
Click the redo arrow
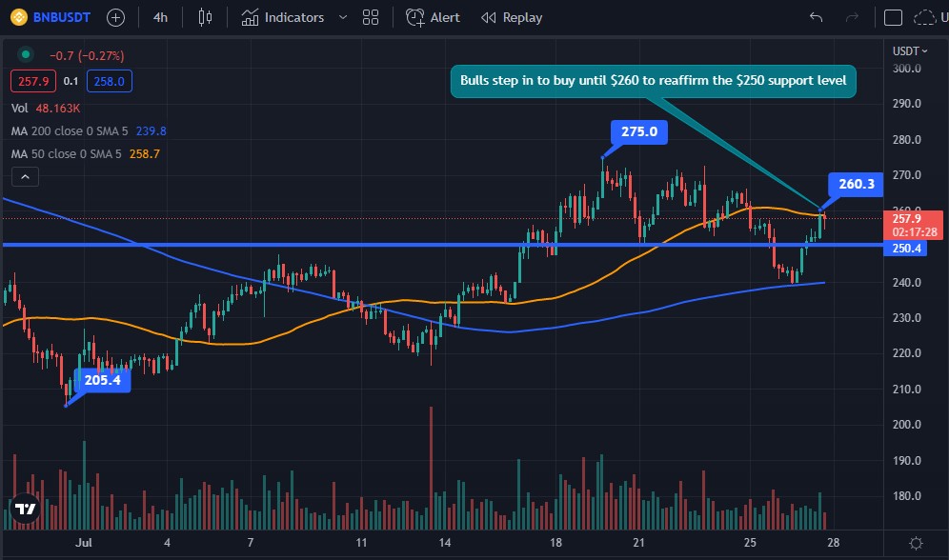tap(852, 17)
